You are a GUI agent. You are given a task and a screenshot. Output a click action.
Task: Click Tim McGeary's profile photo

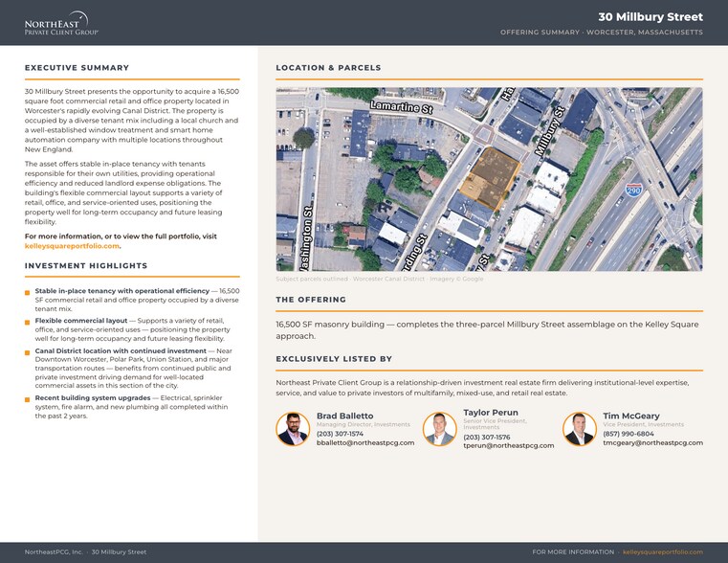pos(580,429)
